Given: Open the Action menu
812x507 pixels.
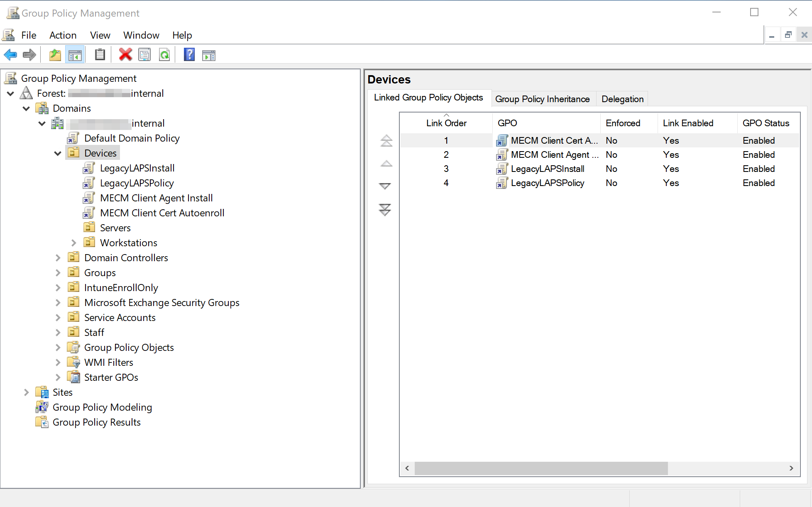Looking at the screenshot, I should (63, 35).
